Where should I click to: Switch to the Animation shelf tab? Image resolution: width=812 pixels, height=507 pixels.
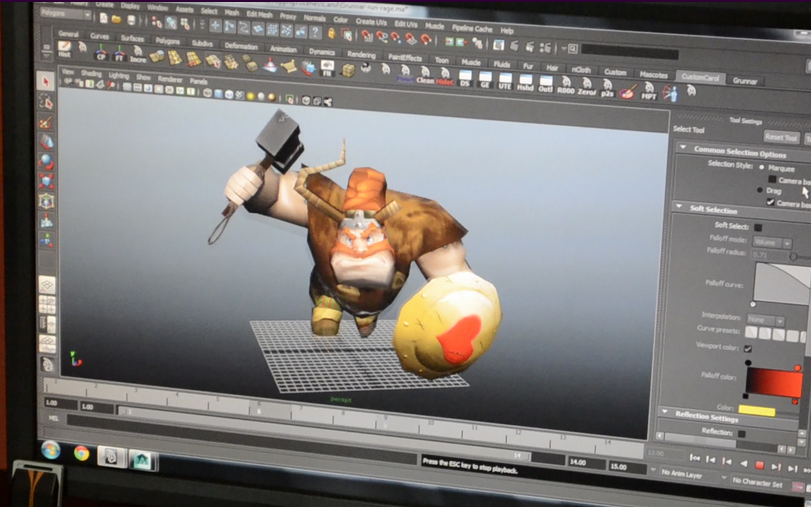pyautogui.click(x=283, y=49)
